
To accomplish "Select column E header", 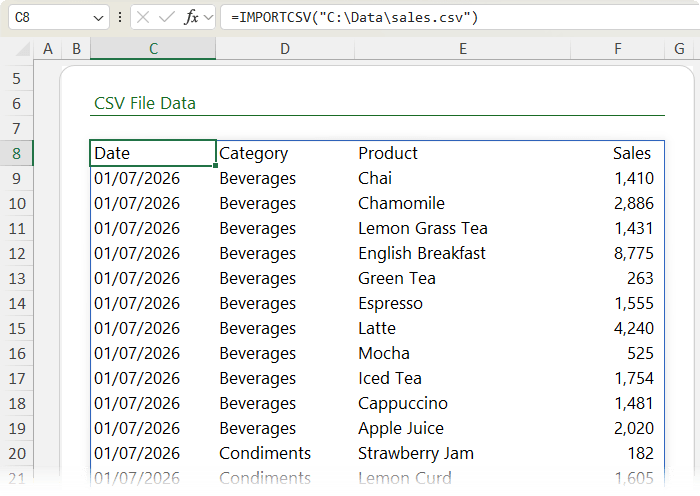I will click(x=463, y=49).
